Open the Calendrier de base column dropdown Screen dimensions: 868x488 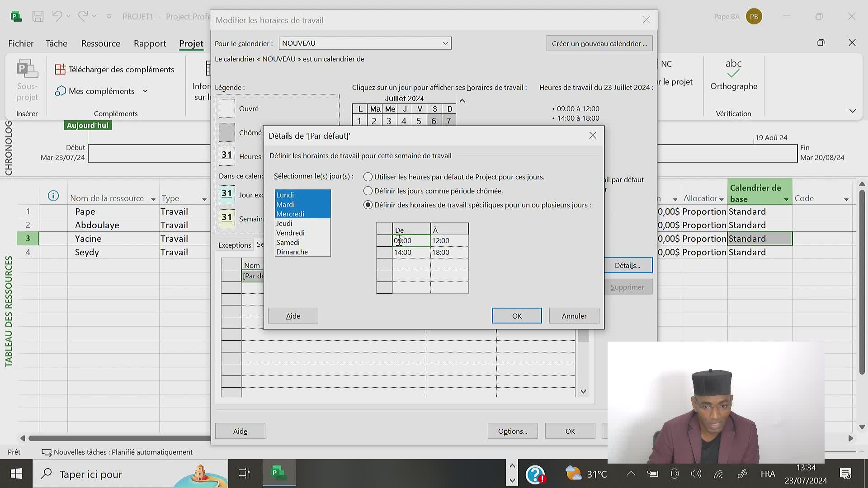click(786, 199)
